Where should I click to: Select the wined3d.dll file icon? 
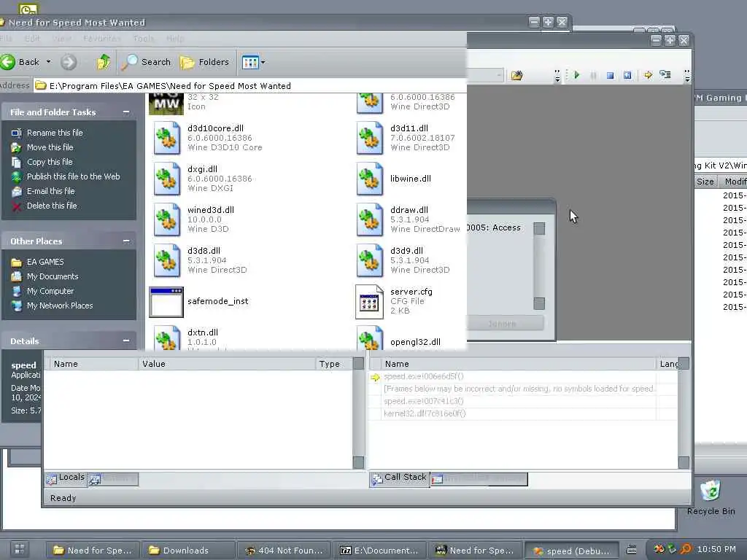pyautogui.click(x=166, y=219)
